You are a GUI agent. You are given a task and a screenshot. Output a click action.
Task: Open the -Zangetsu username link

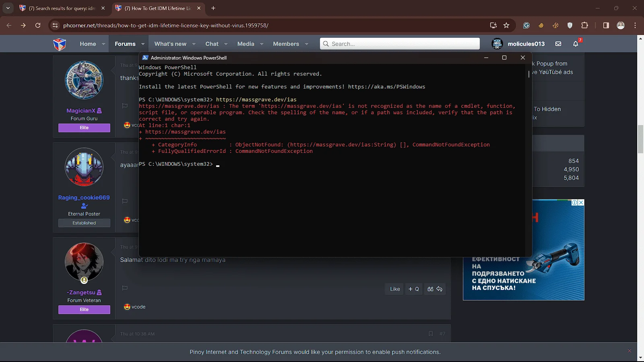tap(81, 292)
